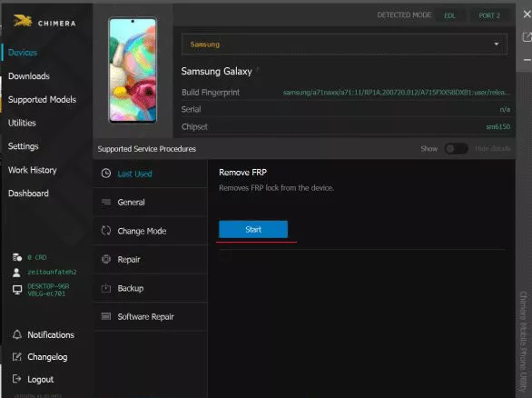Click the Backup icon
Image resolution: width=532 pixels, height=398 pixels.
[106, 288]
